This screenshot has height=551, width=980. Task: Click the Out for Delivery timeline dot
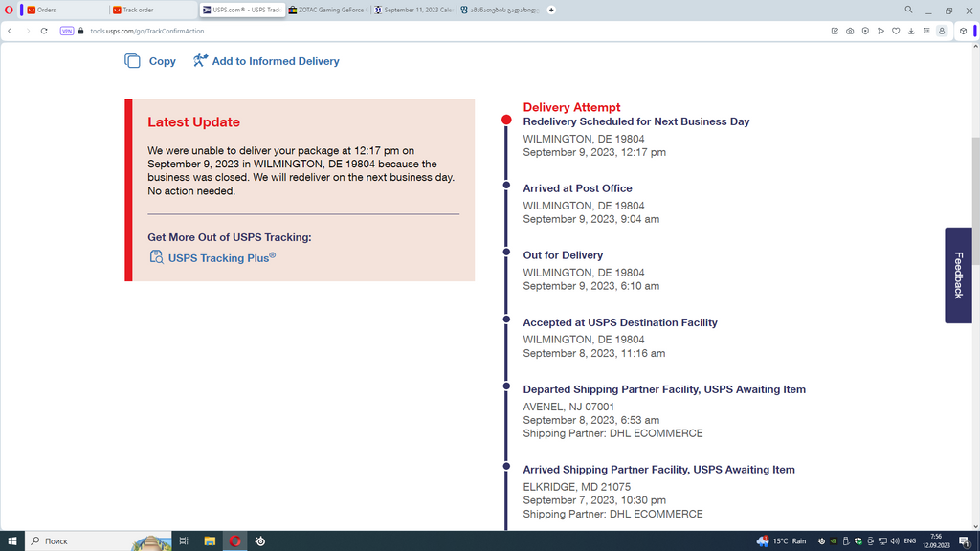click(x=506, y=253)
